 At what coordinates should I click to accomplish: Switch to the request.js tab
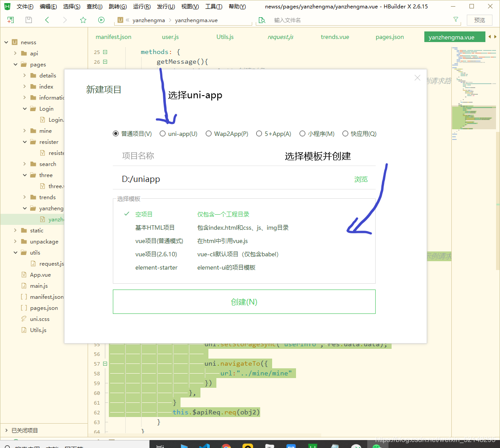point(281,37)
